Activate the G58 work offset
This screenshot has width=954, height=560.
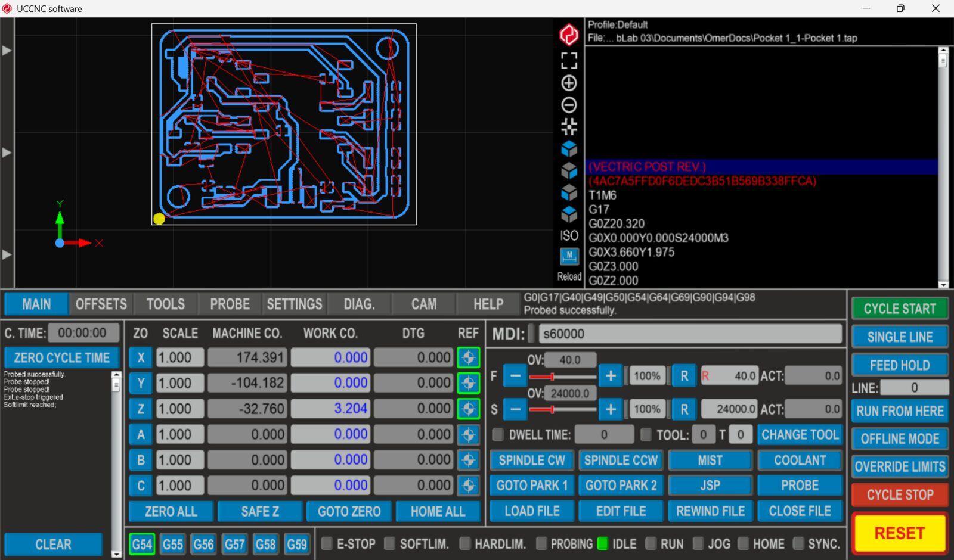[266, 544]
